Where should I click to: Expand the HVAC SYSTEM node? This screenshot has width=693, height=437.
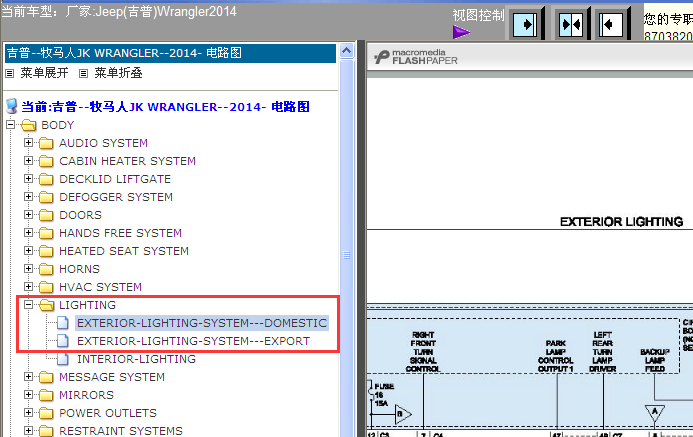pos(28,287)
